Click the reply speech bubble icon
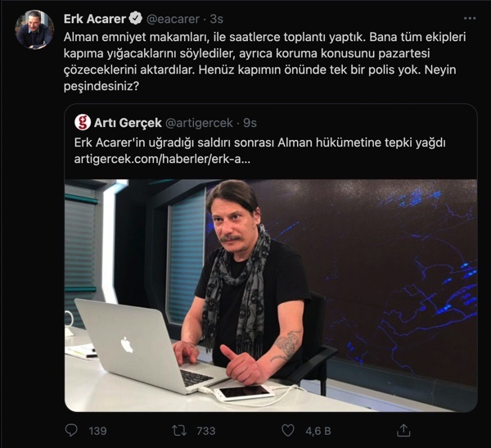 [71, 430]
